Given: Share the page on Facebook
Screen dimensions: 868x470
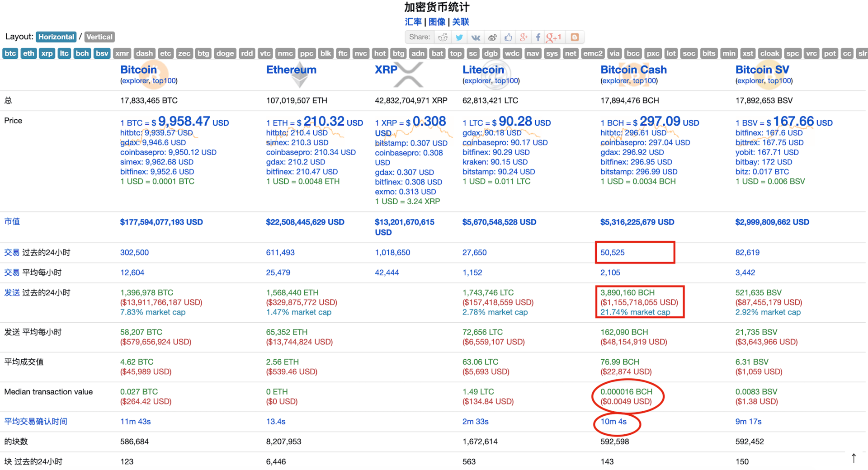Looking at the screenshot, I should [x=538, y=38].
